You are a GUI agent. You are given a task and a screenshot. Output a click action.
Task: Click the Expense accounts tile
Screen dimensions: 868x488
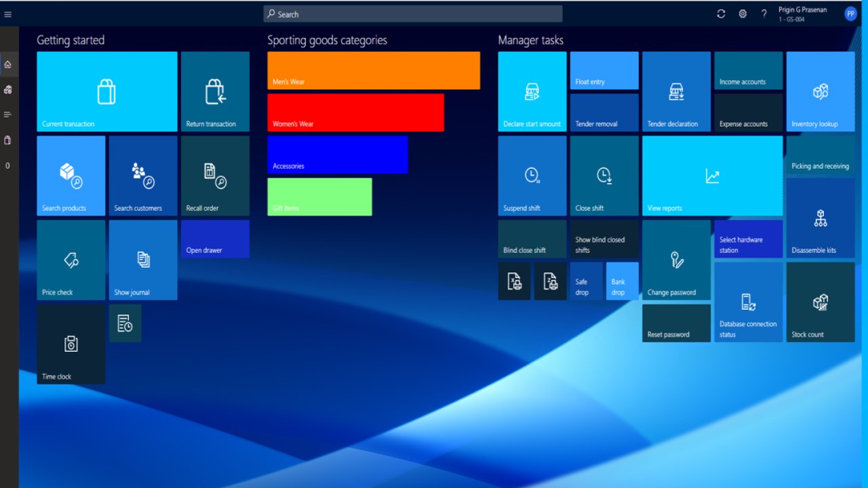coord(749,113)
